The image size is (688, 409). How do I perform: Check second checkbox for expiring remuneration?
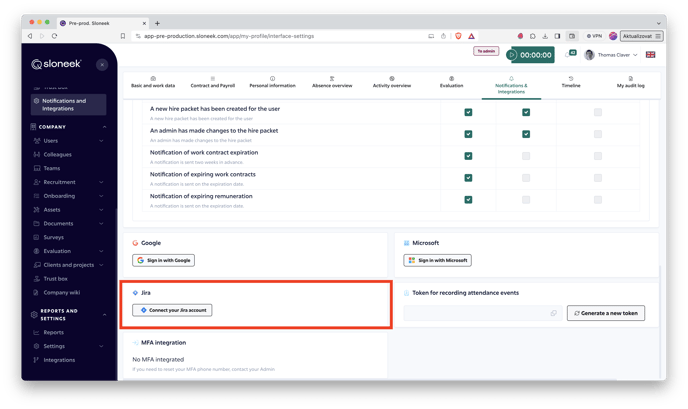click(x=526, y=200)
